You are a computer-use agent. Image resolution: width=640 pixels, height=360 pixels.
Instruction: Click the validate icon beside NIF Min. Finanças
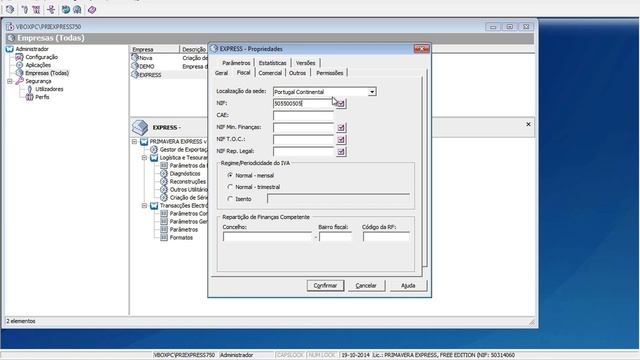pos(341,128)
